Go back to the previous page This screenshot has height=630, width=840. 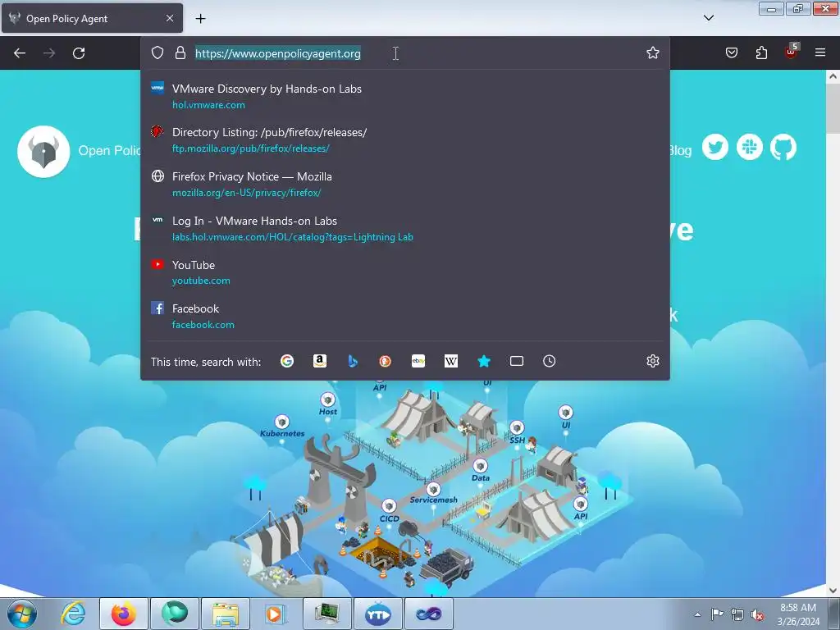point(20,53)
